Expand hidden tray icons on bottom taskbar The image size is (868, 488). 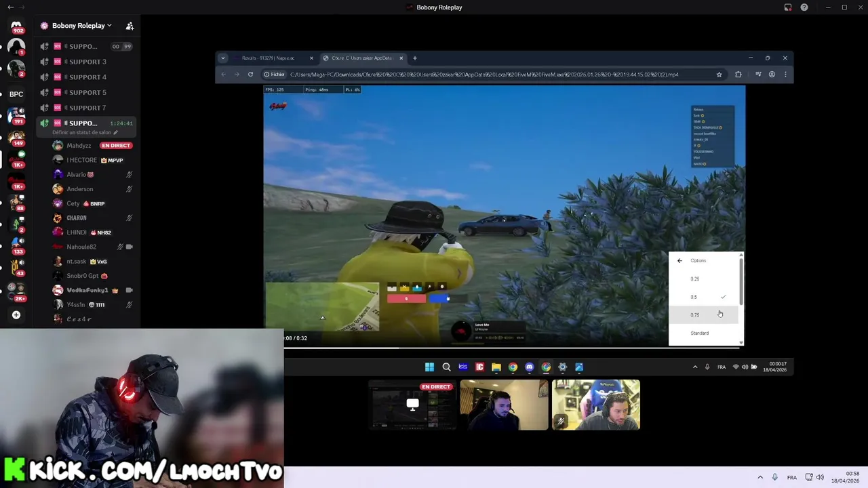tap(760, 477)
